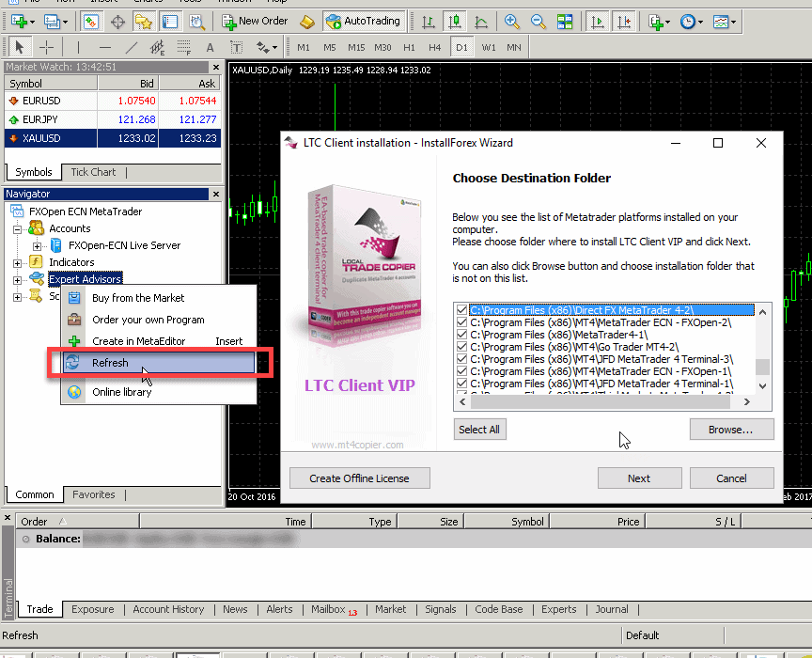Switch chart to line chart mode
Image resolution: width=812 pixels, height=658 pixels.
tap(481, 22)
